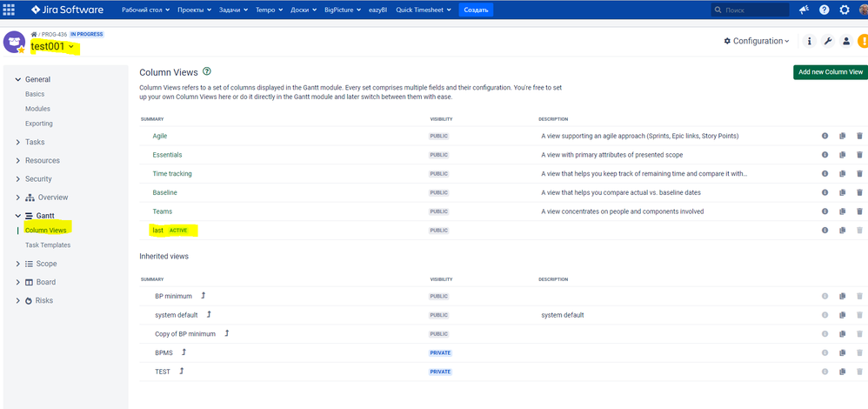The height and width of the screenshot is (409, 868).
Task: Expand the Overview section
Action: (18, 198)
